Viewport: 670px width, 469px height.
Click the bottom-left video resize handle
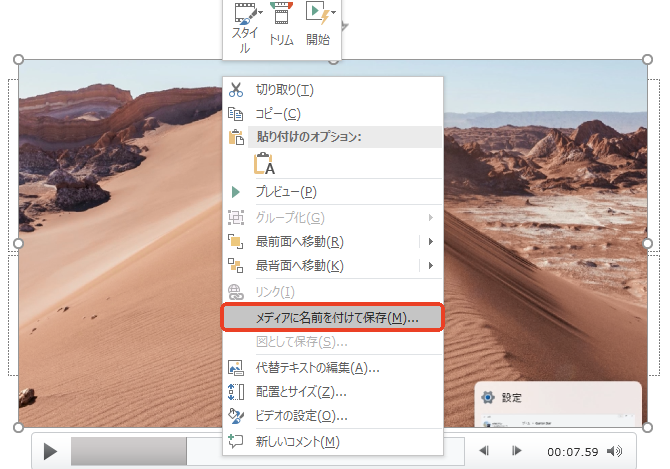point(18,427)
